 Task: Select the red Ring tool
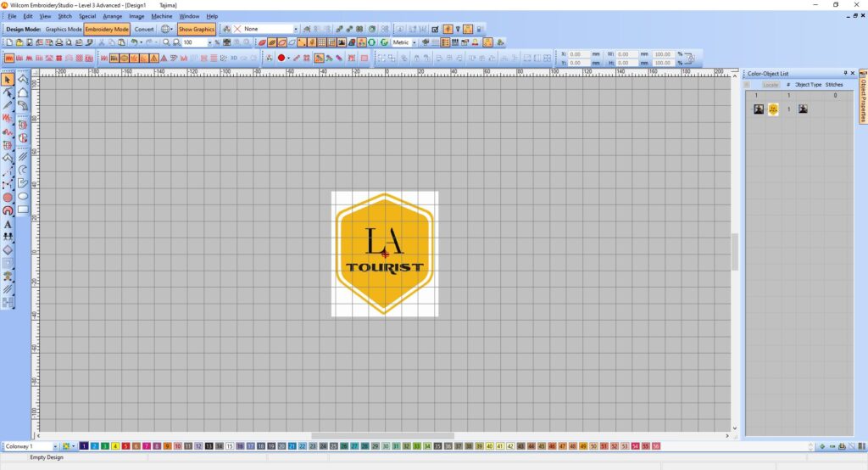[8, 210]
